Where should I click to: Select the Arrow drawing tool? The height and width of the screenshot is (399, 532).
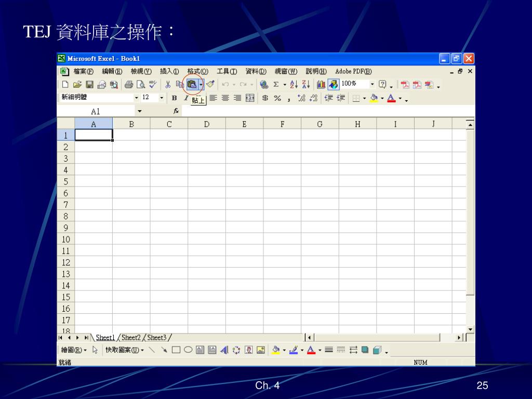click(x=164, y=350)
